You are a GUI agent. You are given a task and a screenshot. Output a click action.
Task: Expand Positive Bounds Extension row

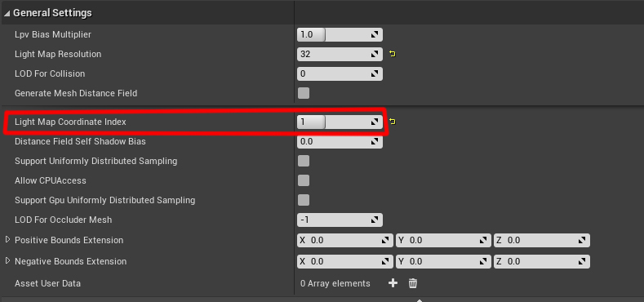coord(7,239)
